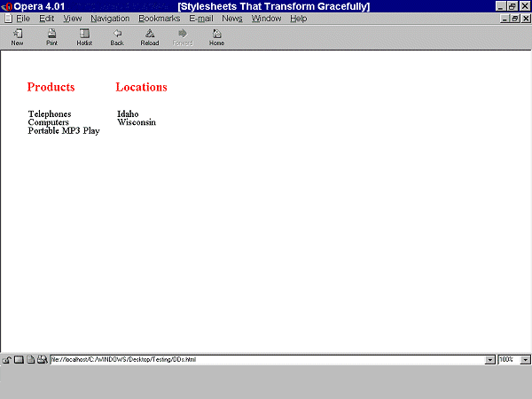Open the E-mail menu

(x=200, y=19)
